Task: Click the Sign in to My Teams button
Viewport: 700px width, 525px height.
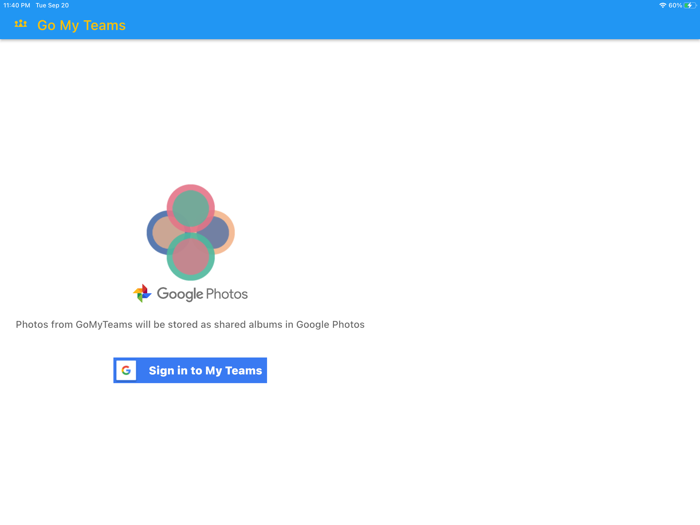Action: (190, 370)
